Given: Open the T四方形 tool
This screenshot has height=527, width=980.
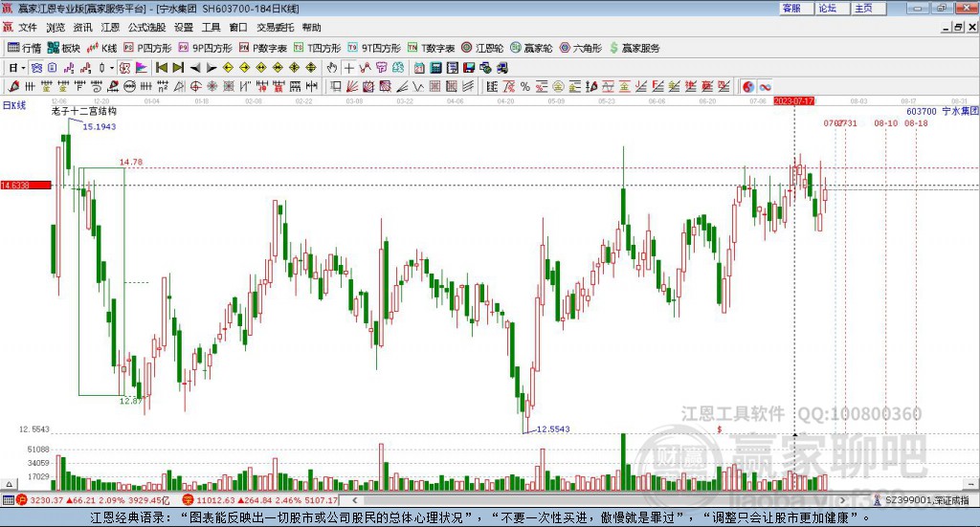Looking at the screenshot, I should coord(317,48).
